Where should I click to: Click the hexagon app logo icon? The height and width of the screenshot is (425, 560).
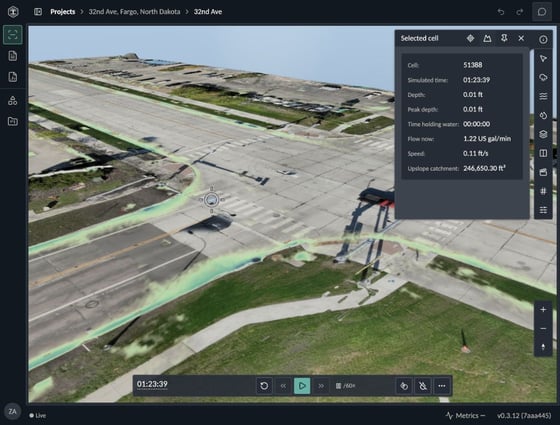click(x=13, y=11)
